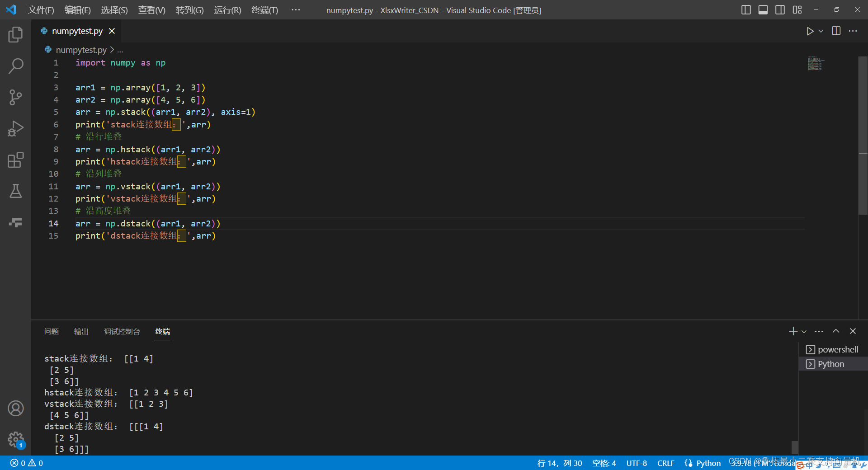Click the 'import numpy as np' line
The height and width of the screenshot is (470, 868).
[x=120, y=63]
